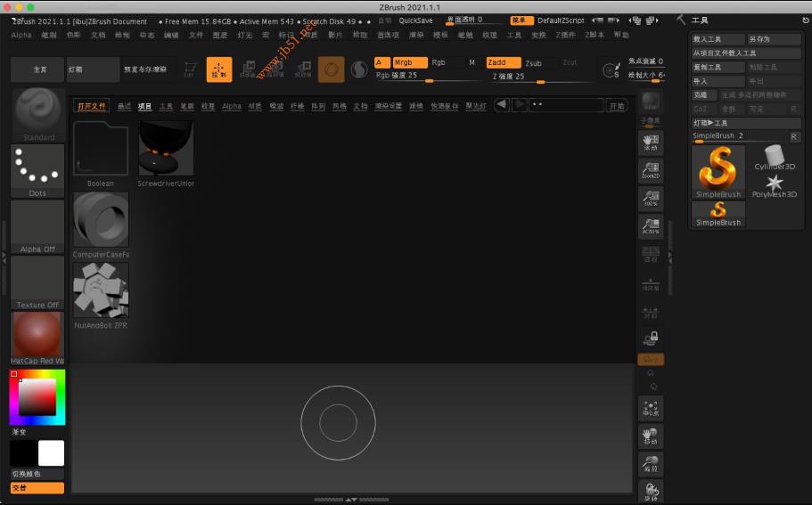Click the LightBox search input field
This screenshot has width=812, height=505.
(x=566, y=104)
